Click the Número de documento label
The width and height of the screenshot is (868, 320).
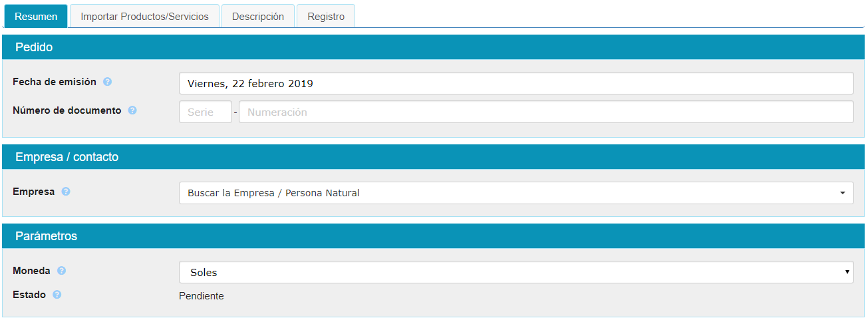pos(67,110)
